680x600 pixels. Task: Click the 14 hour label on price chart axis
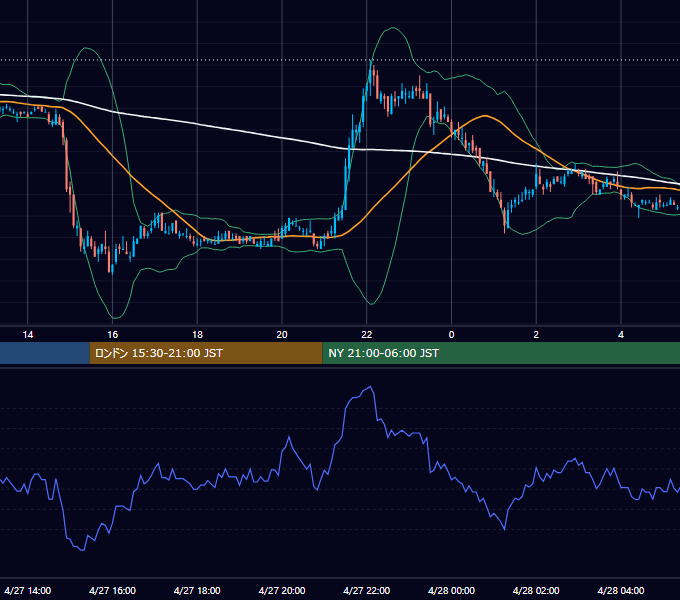28,335
